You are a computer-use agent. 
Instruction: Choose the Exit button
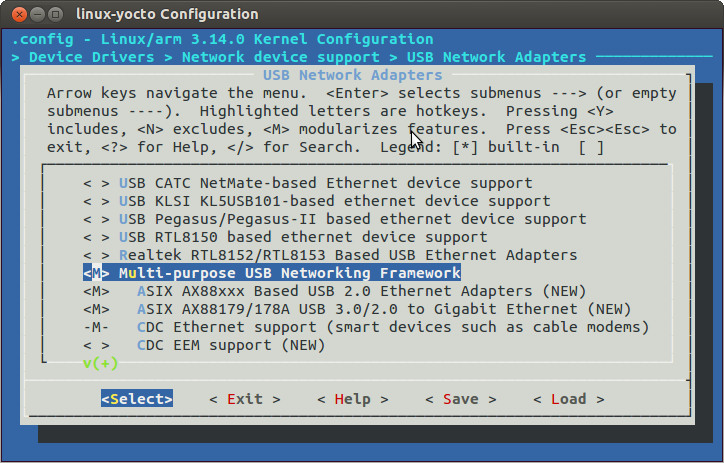point(245,399)
